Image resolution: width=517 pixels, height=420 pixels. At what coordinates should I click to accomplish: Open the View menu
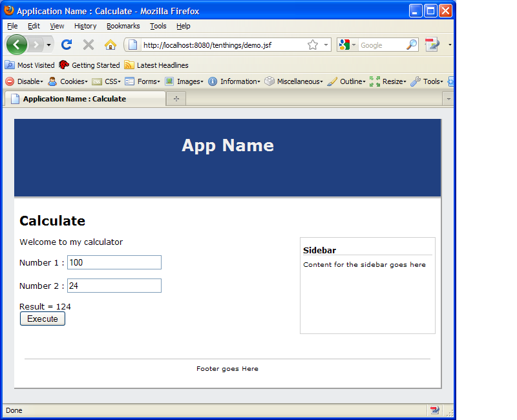pyautogui.click(x=57, y=26)
